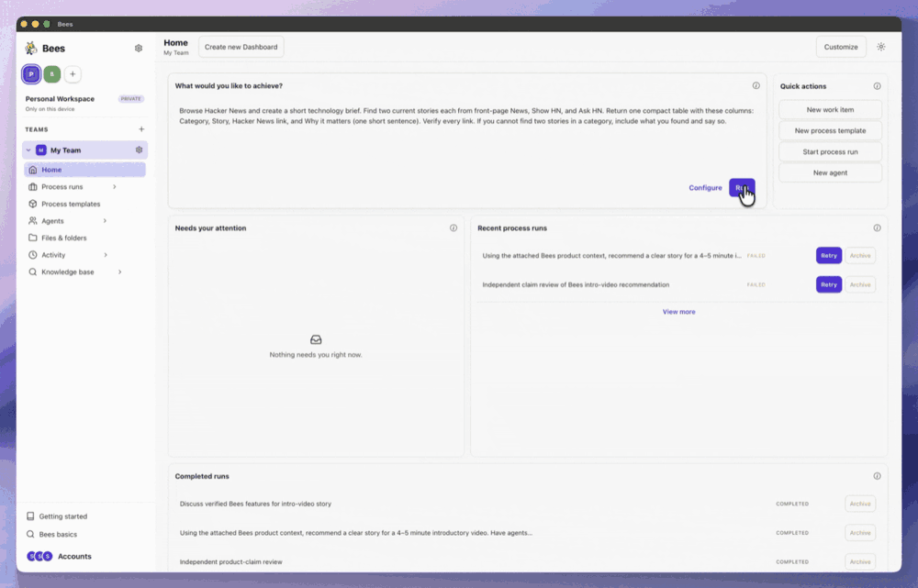This screenshot has height=588, width=918.
Task: Toggle light/dark theme sun icon
Action: tap(881, 47)
